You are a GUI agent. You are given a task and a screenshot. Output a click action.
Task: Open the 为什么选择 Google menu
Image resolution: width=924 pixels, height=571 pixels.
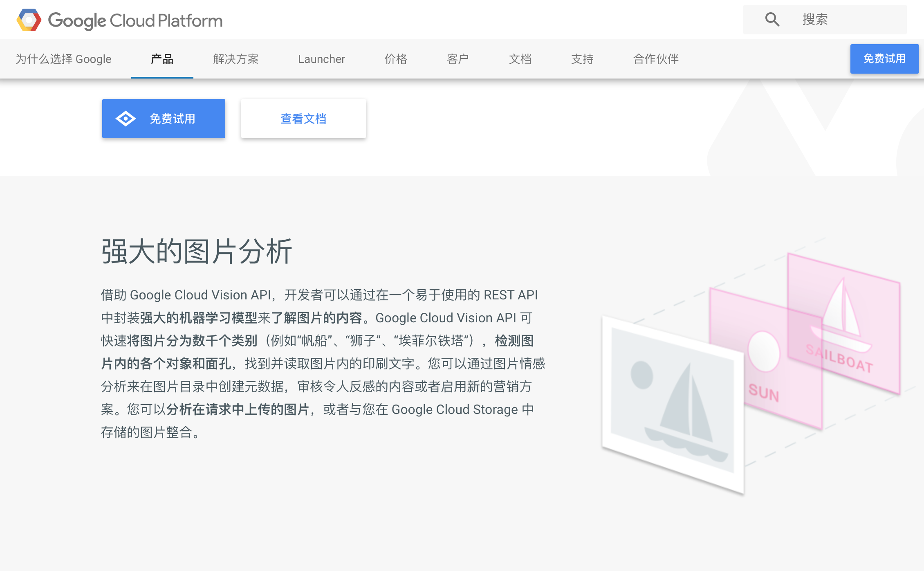[x=63, y=59]
